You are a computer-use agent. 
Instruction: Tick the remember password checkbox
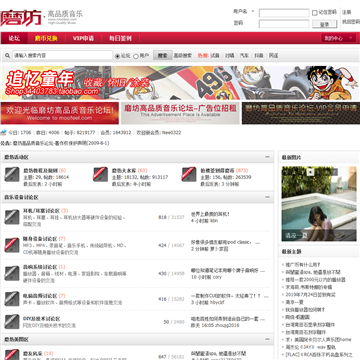pos(314,13)
